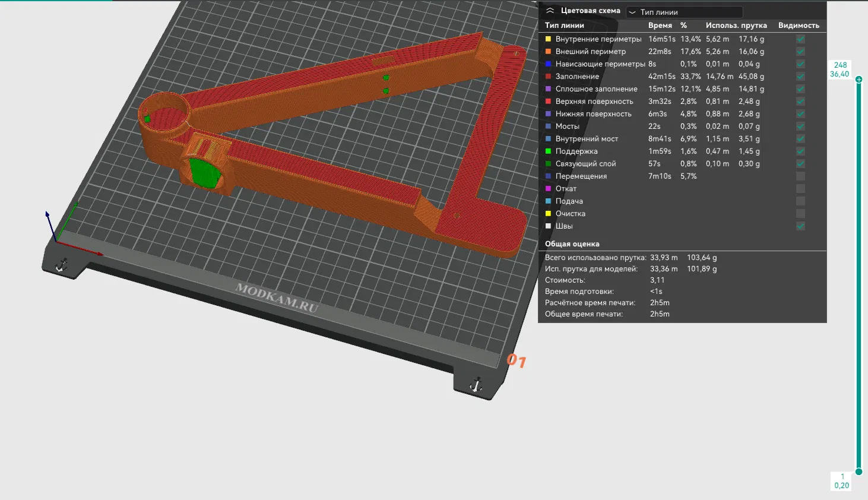Show Очистка wipe moves
This screenshot has width=868, height=500.
pos(801,214)
